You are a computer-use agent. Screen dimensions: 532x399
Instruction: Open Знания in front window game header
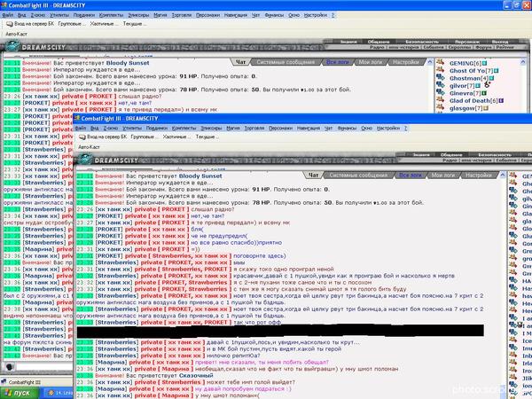point(420,154)
